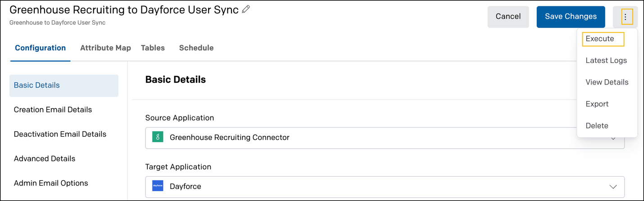
Task: Switch to the Attribute Map tab
Action: point(105,48)
